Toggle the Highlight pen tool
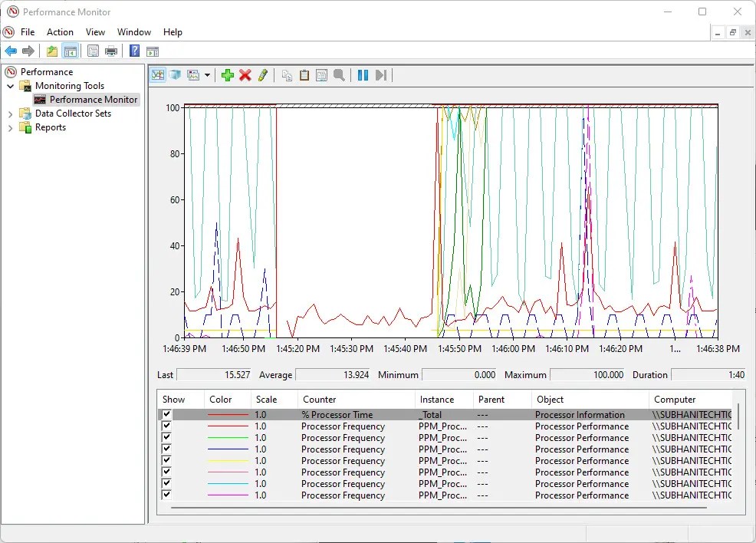 point(263,75)
